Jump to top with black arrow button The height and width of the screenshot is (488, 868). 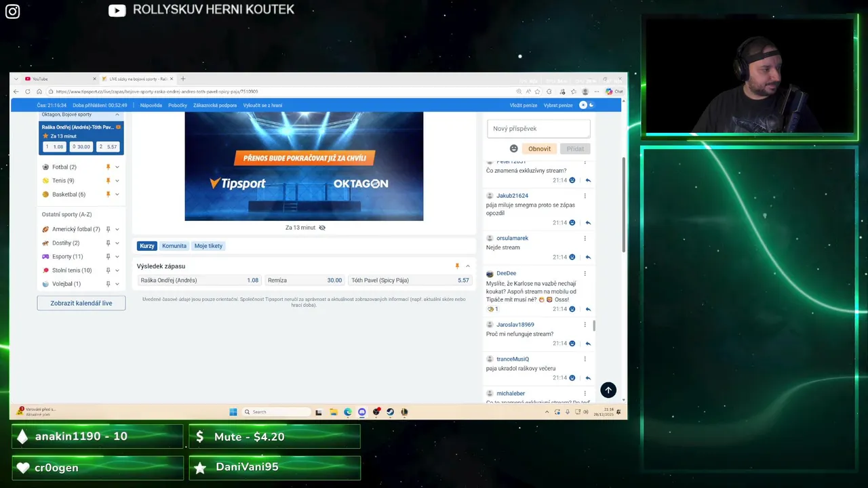point(608,390)
